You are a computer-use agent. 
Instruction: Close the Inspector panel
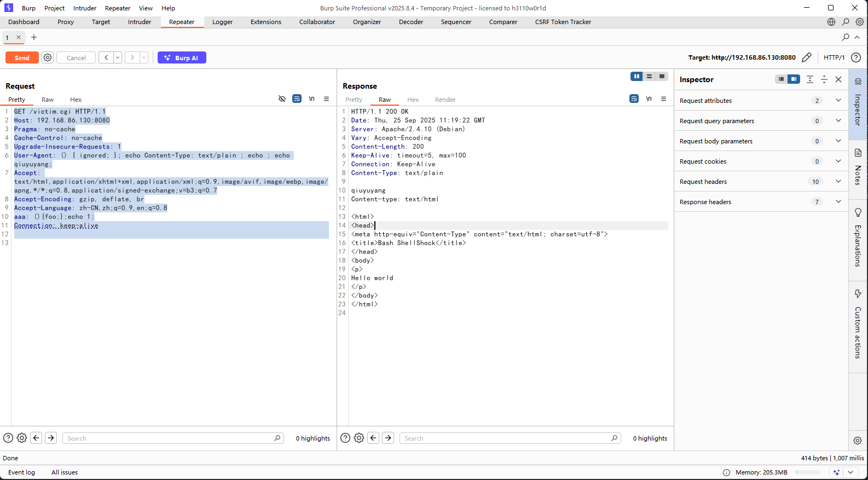[838, 79]
